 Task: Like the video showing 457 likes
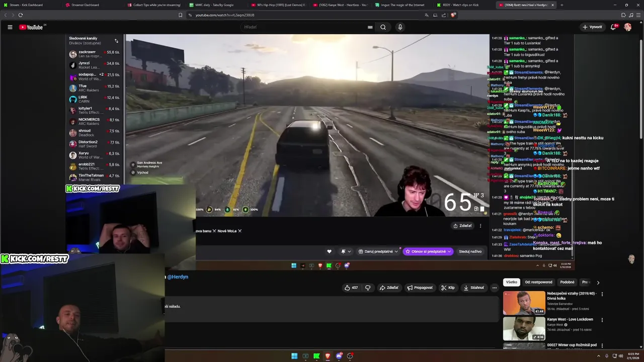[x=351, y=288]
